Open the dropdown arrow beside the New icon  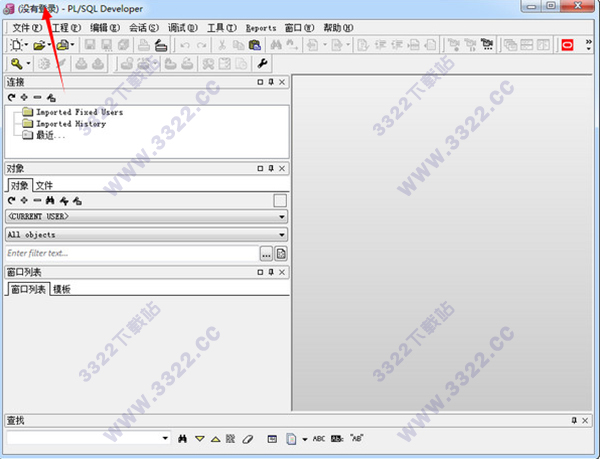(26, 45)
